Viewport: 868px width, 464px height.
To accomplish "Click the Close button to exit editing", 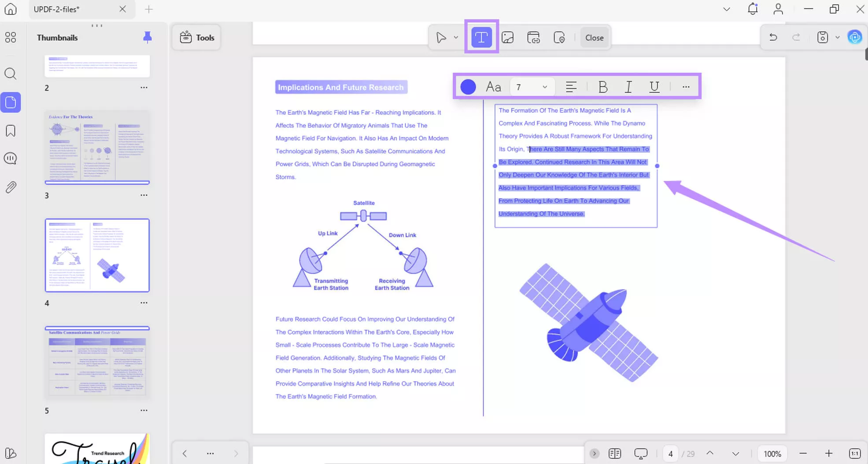I will coord(594,37).
